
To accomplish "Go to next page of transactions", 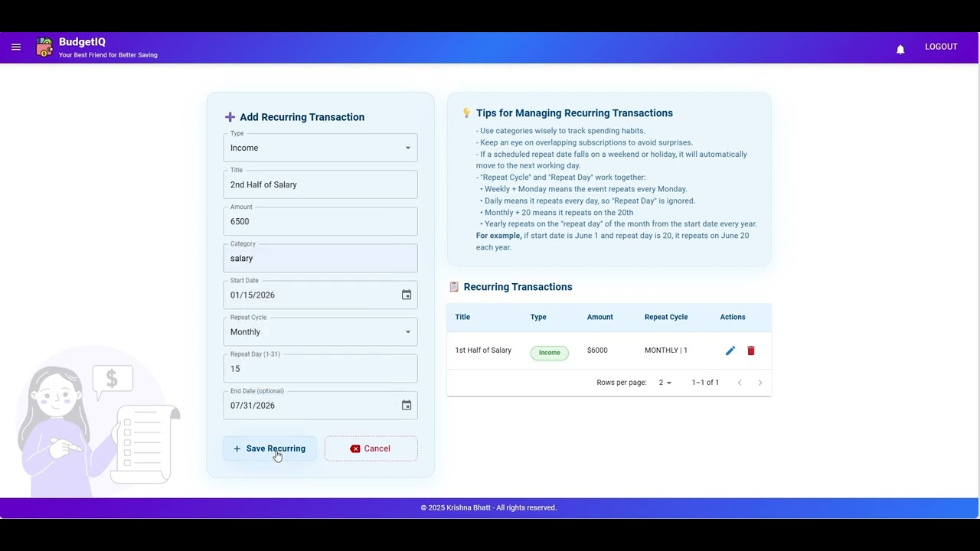I will [759, 383].
